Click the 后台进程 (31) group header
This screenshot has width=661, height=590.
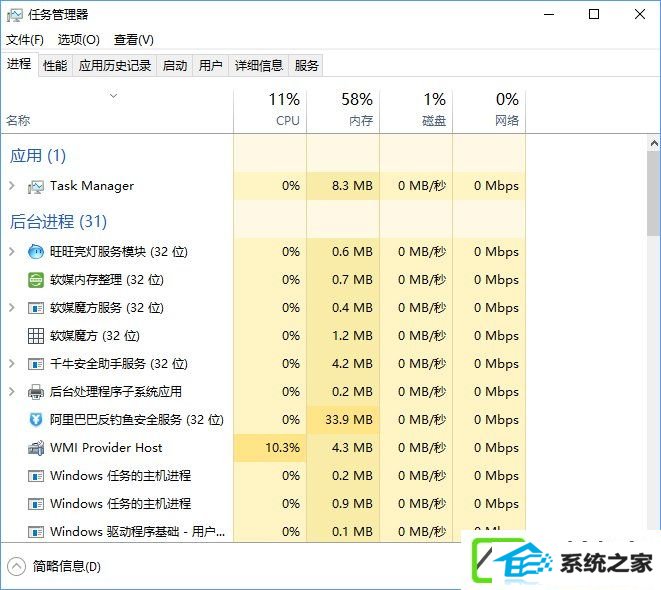tap(58, 222)
